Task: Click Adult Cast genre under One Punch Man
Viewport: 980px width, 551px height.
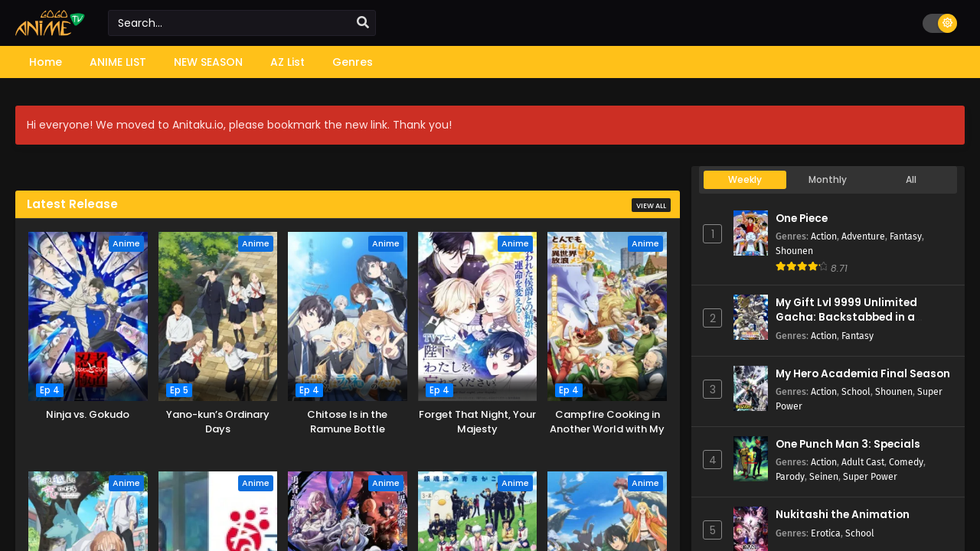Action: (x=862, y=462)
